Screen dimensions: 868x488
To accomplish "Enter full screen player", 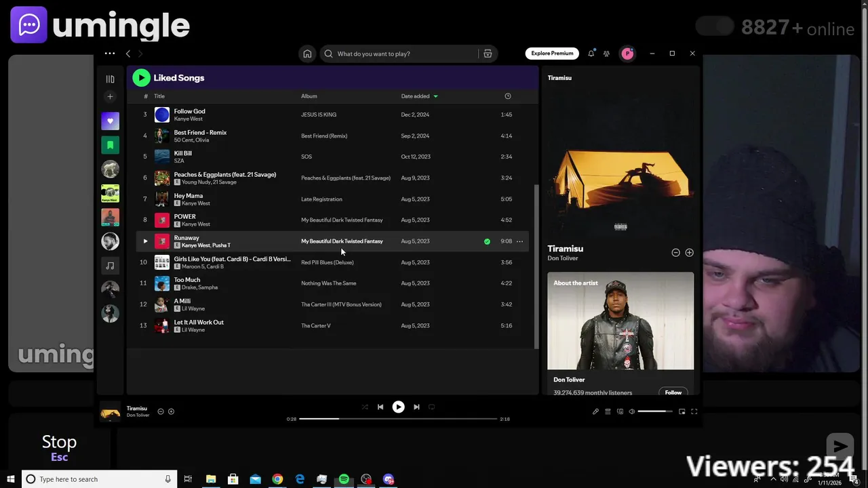I will click(694, 411).
